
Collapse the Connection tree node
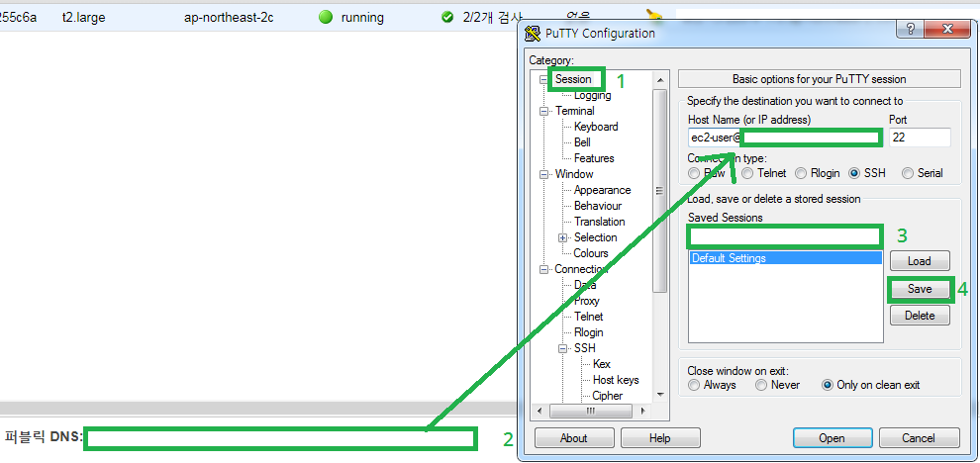point(542,269)
